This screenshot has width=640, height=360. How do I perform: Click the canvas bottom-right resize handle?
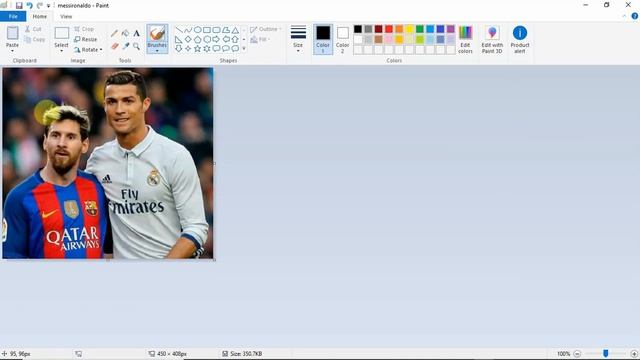pos(215,260)
